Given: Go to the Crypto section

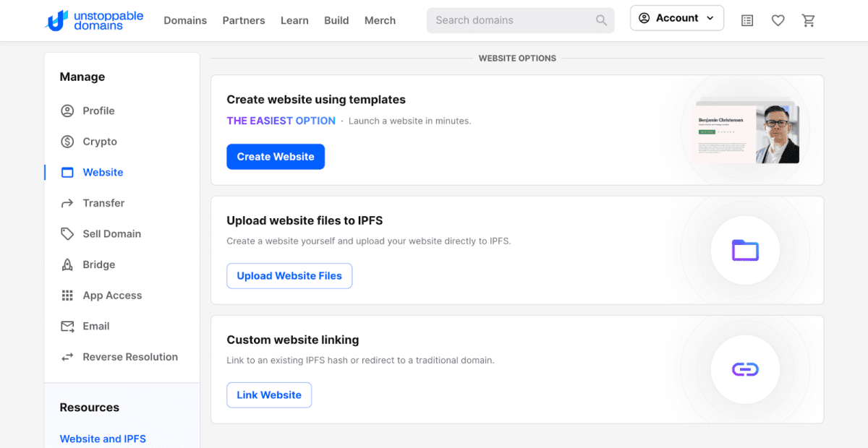Looking at the screenshot, I should tap(100, 142).
